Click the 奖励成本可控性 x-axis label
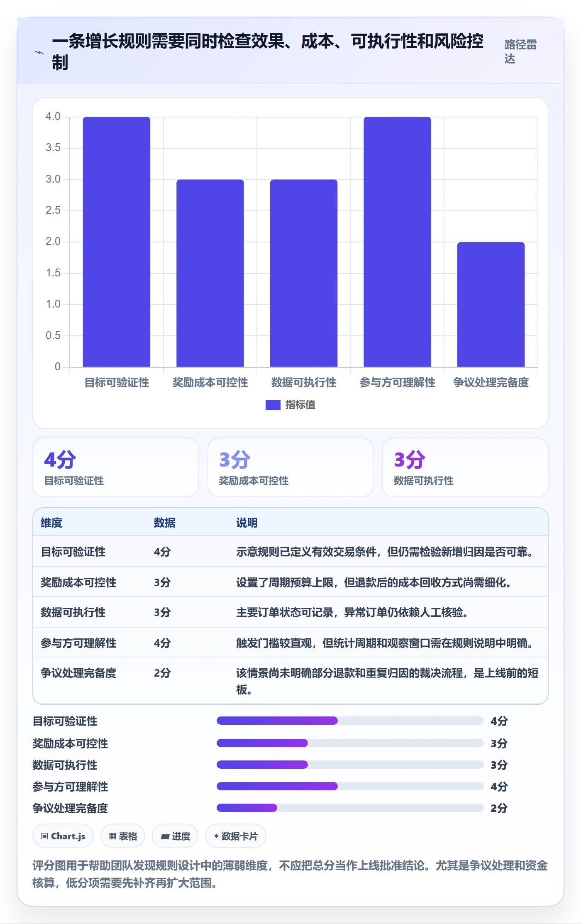Viewport: 581px width, 924px height. coord(210,382)
